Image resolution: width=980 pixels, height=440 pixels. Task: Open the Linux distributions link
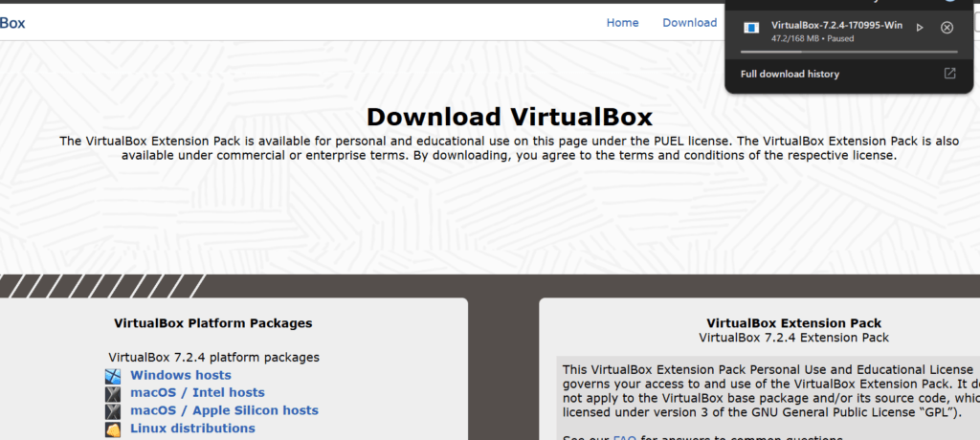(x=192, y=429)
